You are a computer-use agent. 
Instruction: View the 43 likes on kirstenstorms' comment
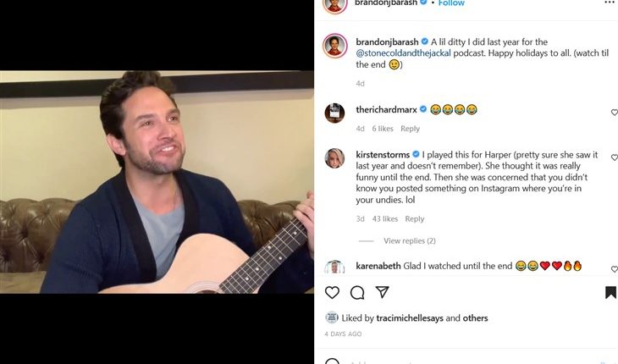[x=385, y=219]
